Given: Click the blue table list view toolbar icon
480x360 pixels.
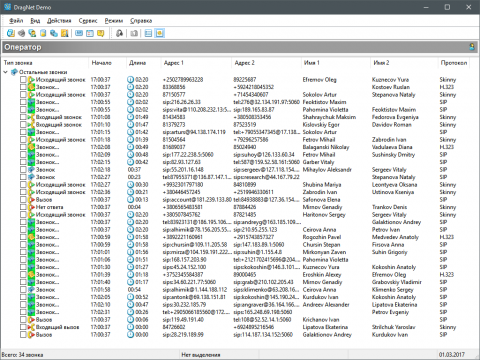Looking at the screenshot, I should (149, 33).
